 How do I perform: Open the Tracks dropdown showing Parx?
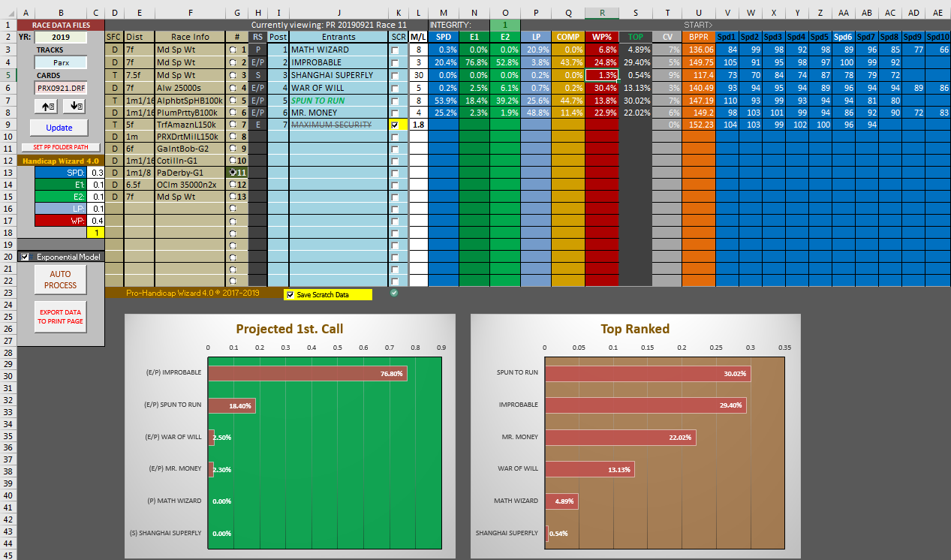coord(61,63)
